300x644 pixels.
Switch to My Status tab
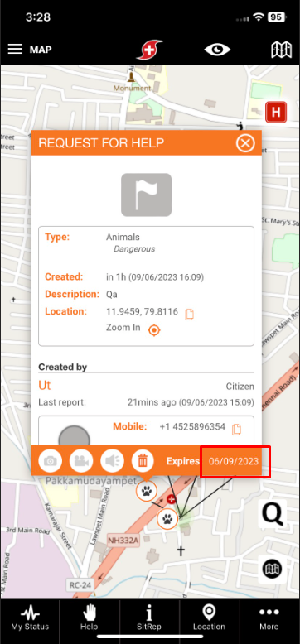30,618
